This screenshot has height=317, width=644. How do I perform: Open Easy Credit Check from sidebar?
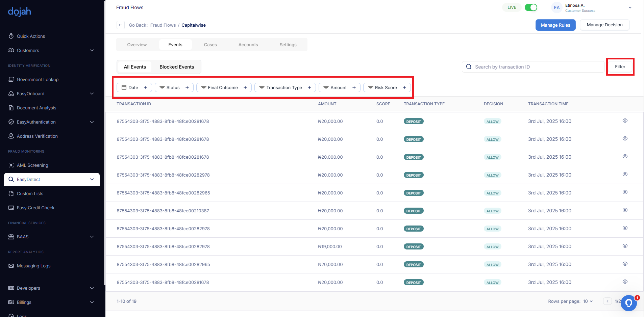tap(35, 208)
